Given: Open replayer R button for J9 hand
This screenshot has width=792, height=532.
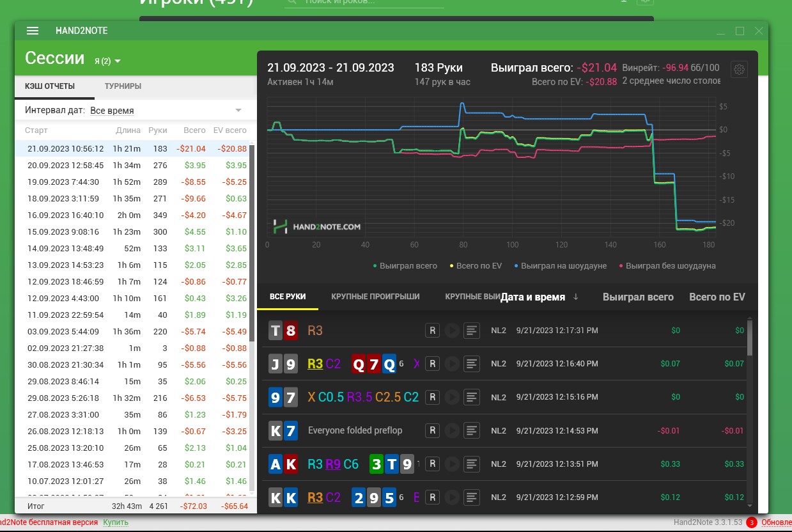Looking at the screenshot, I should pos(432,364).
